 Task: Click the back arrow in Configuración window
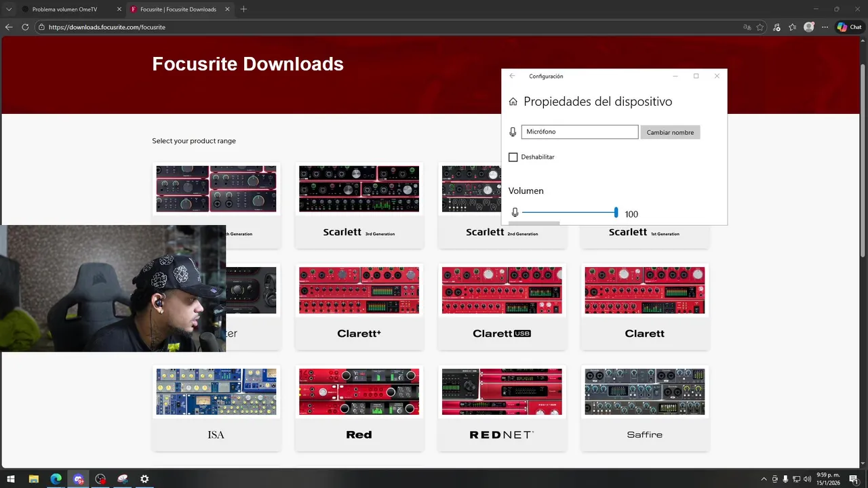point(512,76)
